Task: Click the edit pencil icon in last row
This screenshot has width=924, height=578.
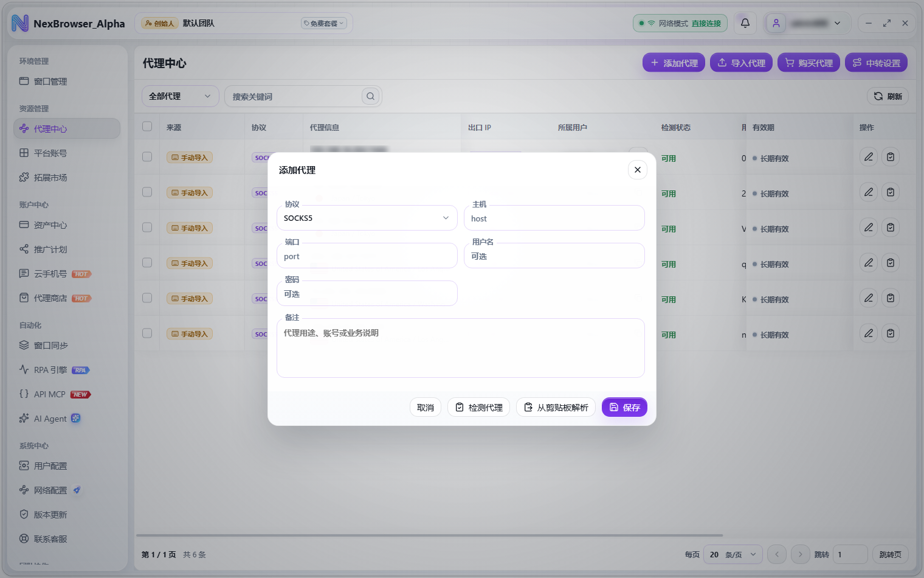Action: coord(869,333)
